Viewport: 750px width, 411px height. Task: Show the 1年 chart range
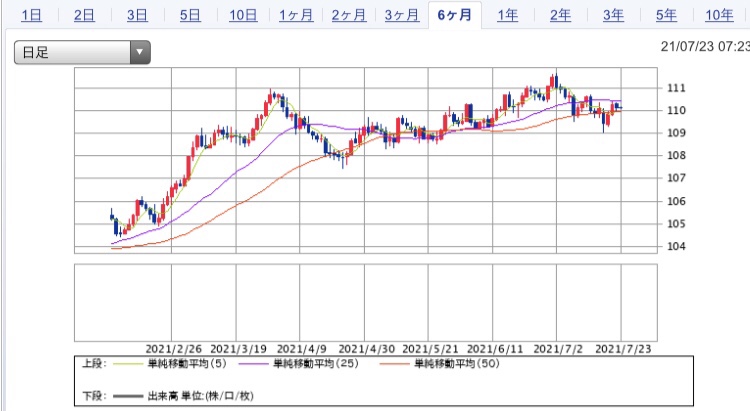[x=508, y=15]
